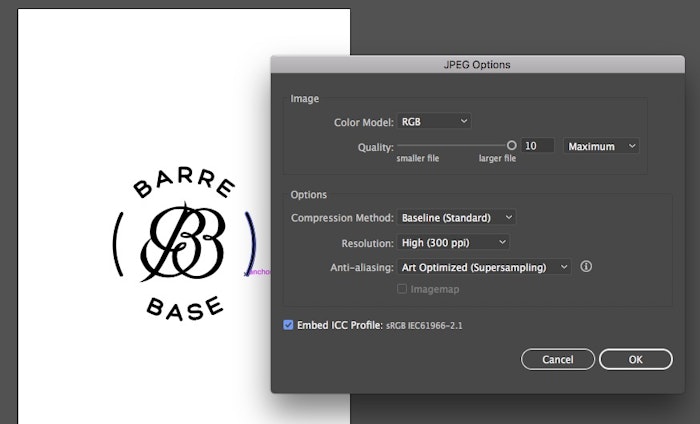This screenshot has width=700, height=424.
Task: Click the anti-aliasing info icon
Action: coord(587,267)
